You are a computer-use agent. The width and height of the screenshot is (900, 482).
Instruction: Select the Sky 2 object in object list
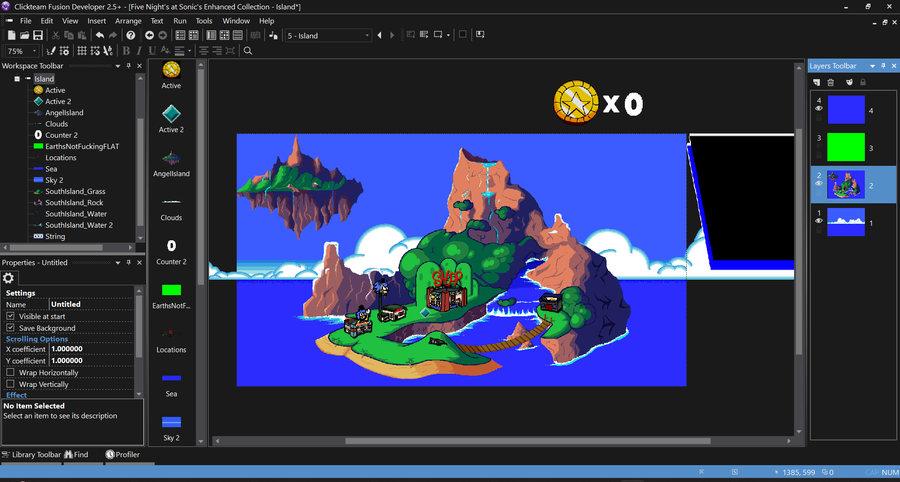171,428
